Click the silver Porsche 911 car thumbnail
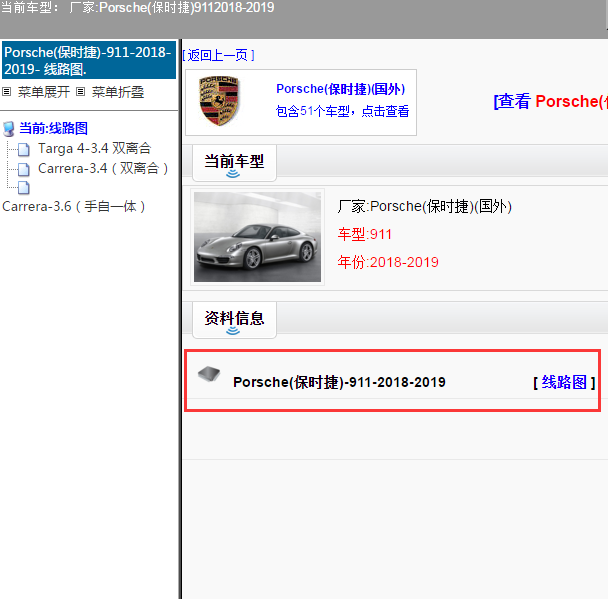 257,237
